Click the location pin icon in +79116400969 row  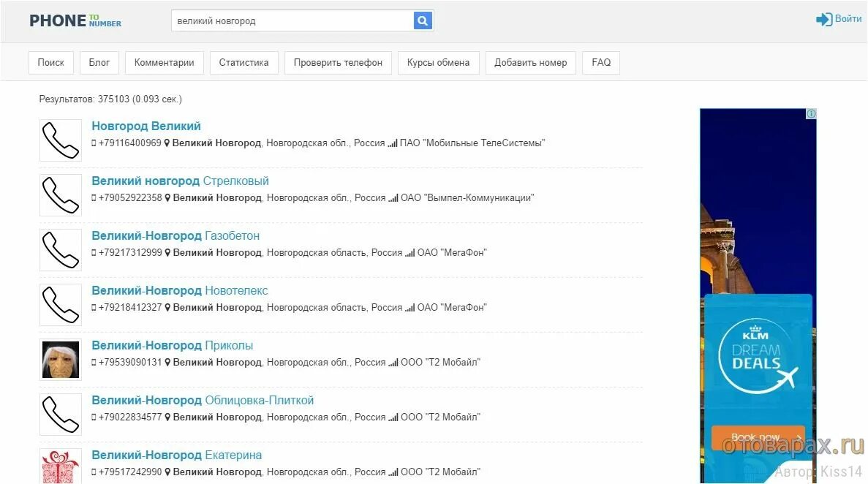[167, 143]
